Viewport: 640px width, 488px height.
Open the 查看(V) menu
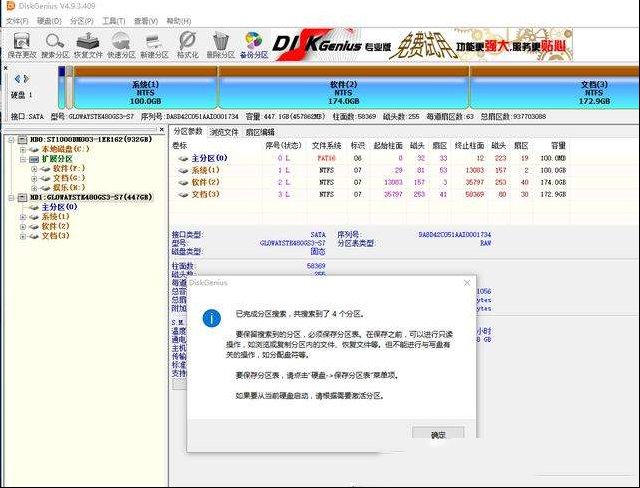(146, 21)
